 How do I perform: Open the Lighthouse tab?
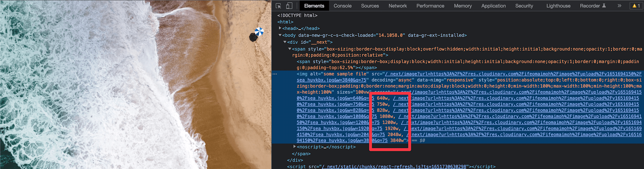(558, 6)
